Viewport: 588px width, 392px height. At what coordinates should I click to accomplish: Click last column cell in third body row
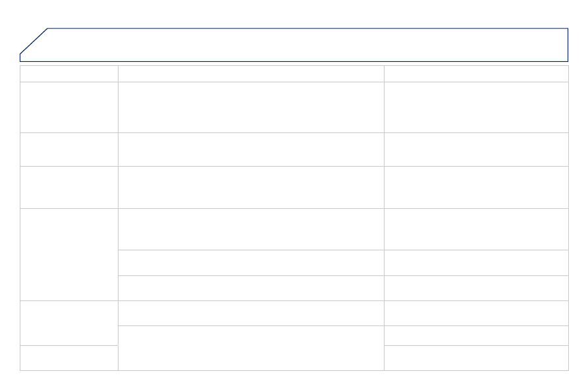pos(476,187)
